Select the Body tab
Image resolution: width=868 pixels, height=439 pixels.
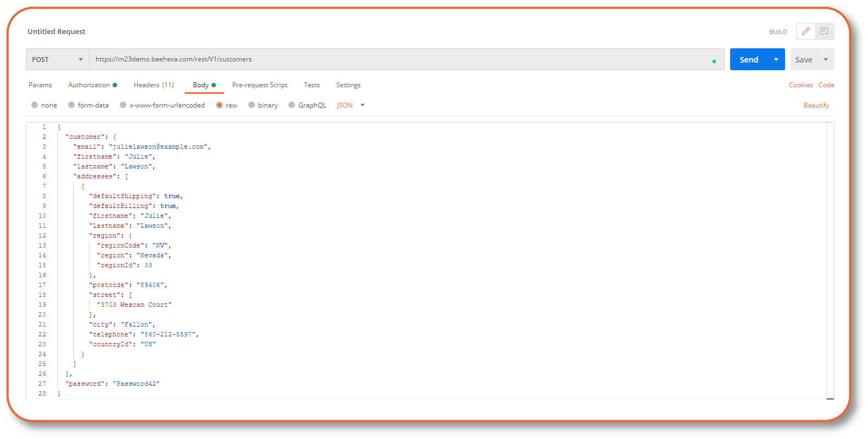coord(204,85)
